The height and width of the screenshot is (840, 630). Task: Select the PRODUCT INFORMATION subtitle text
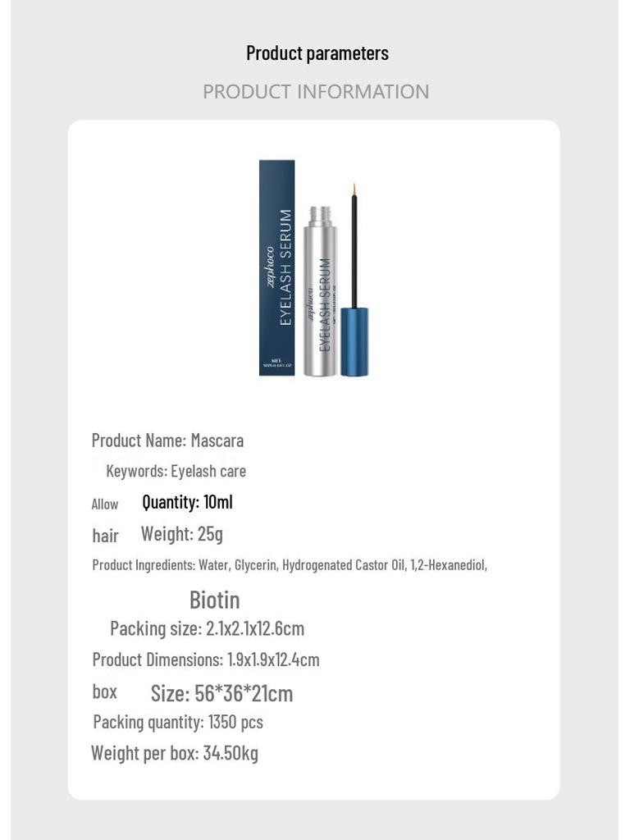click(x=316, y=92)
